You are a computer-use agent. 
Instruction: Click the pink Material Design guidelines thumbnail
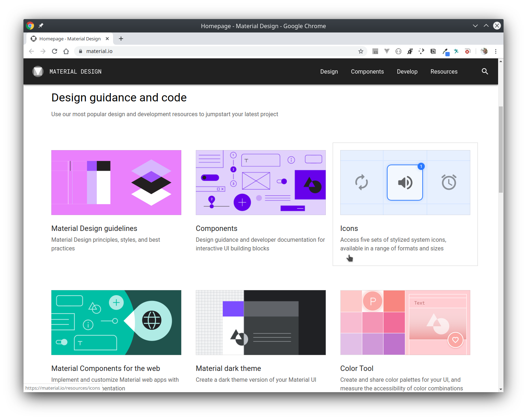coord(116,183)
